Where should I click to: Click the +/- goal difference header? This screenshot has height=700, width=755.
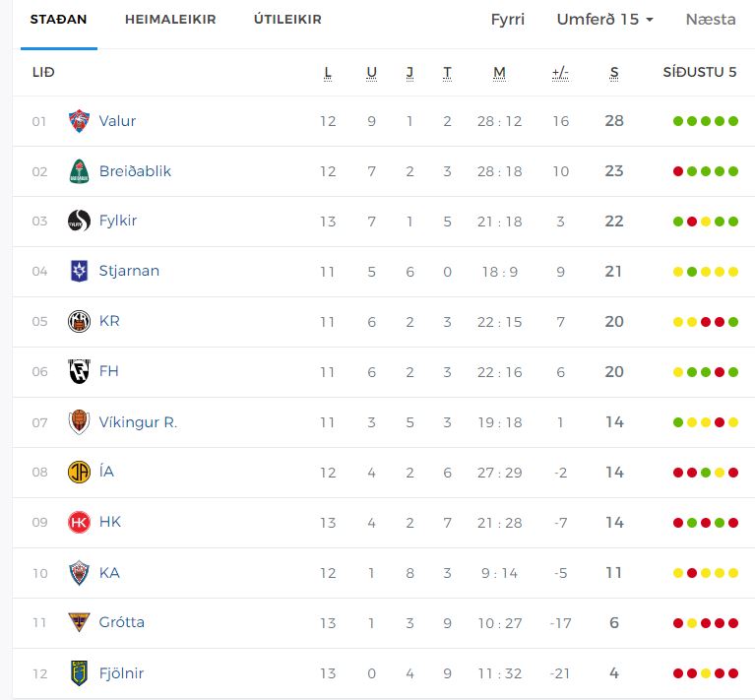click(x=560, y=73)
